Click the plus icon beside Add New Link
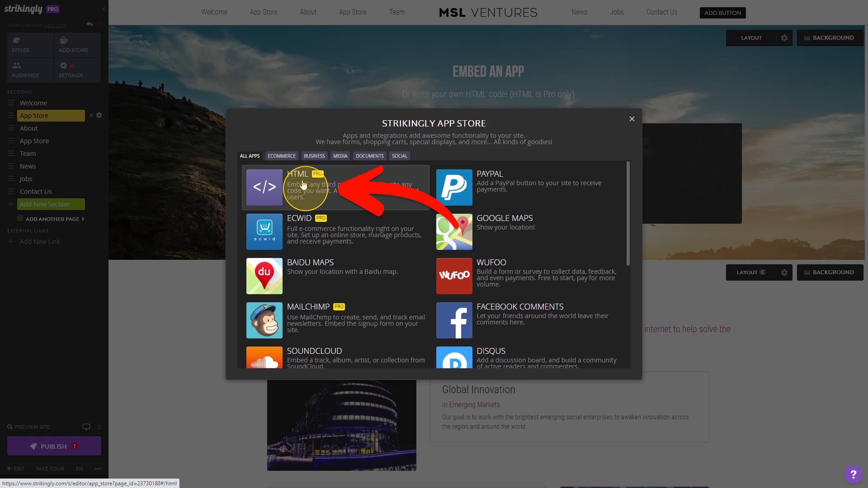The image size is (868, 488). (11, 242)
